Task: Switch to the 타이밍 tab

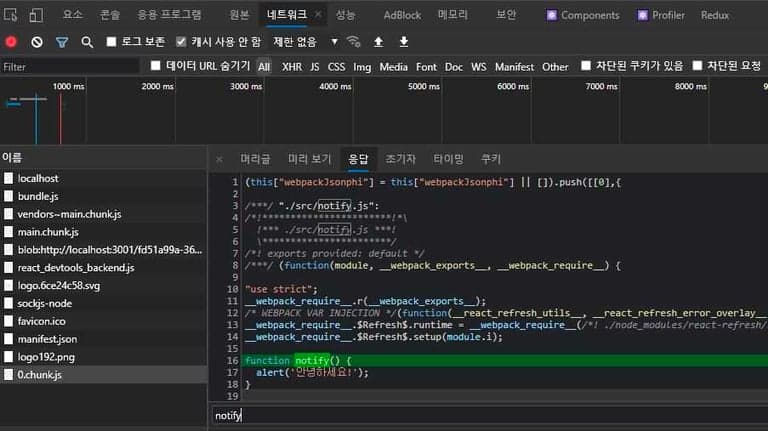Action: (448, 159)
